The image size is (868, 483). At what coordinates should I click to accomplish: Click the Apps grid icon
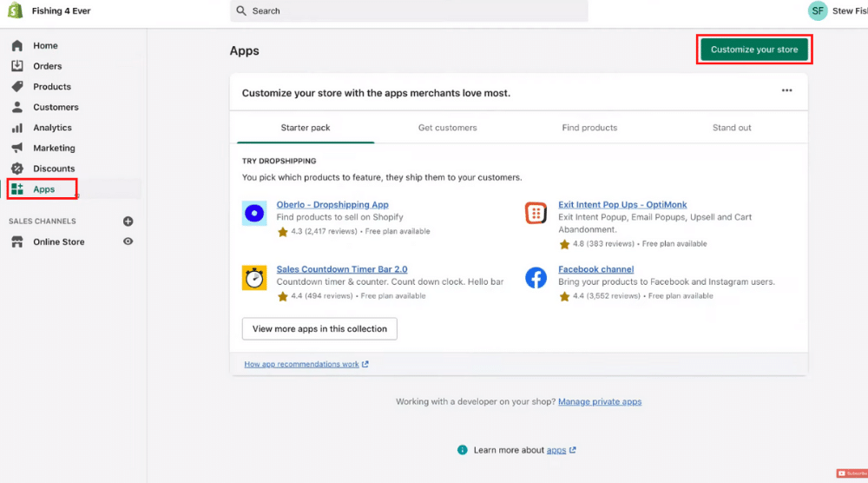(x=17, y=189)
